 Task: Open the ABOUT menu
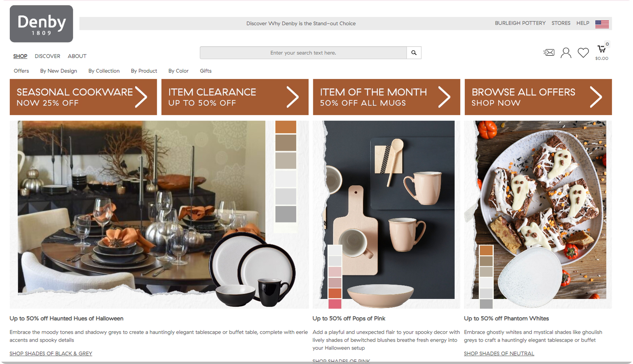77,56
